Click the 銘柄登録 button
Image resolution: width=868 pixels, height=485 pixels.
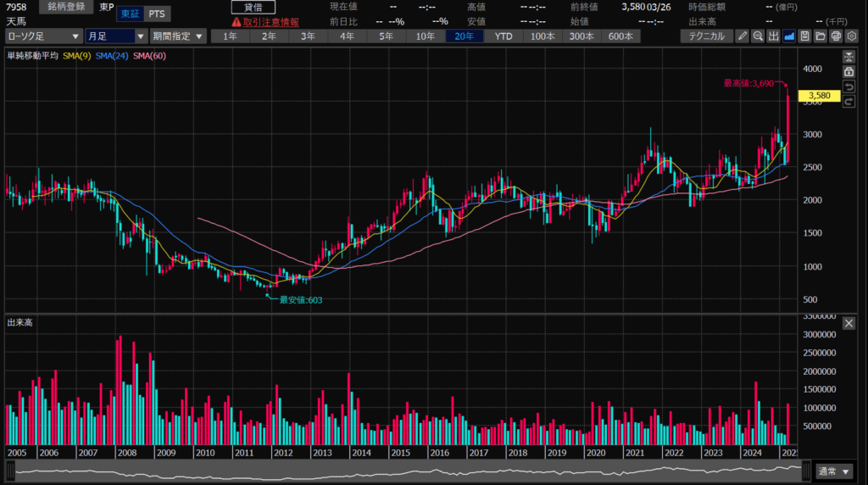[x=64, y=7]
